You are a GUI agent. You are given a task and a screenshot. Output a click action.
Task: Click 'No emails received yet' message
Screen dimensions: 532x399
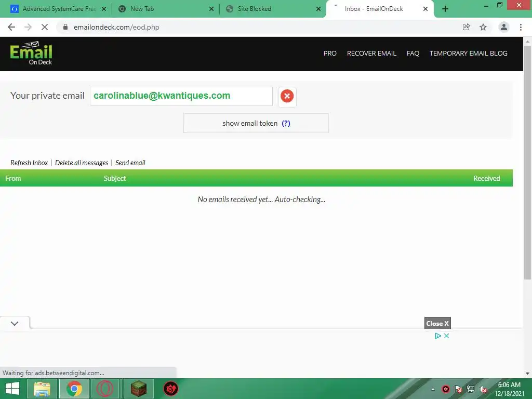click(x=261, y=199)
